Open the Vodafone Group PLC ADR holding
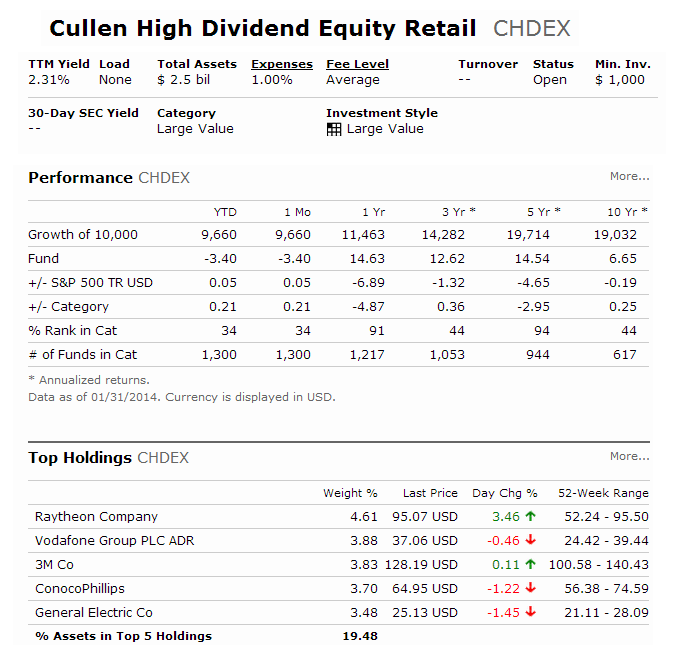 coord(114,540)
